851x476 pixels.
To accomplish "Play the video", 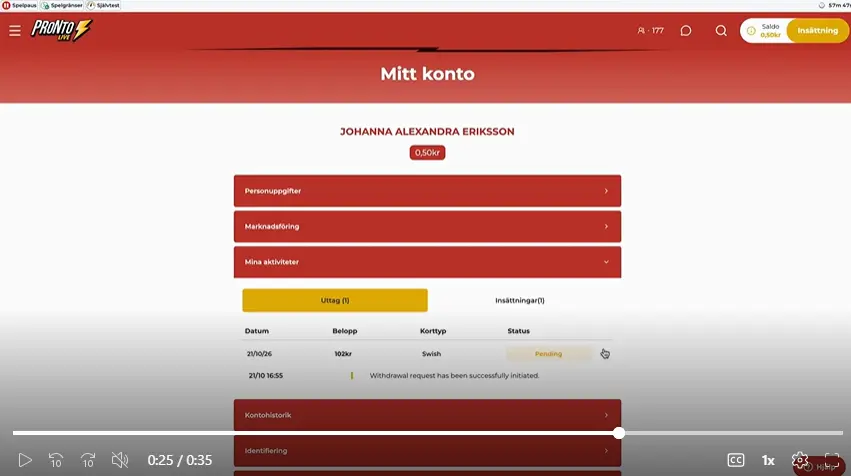I will coord(25,460).
